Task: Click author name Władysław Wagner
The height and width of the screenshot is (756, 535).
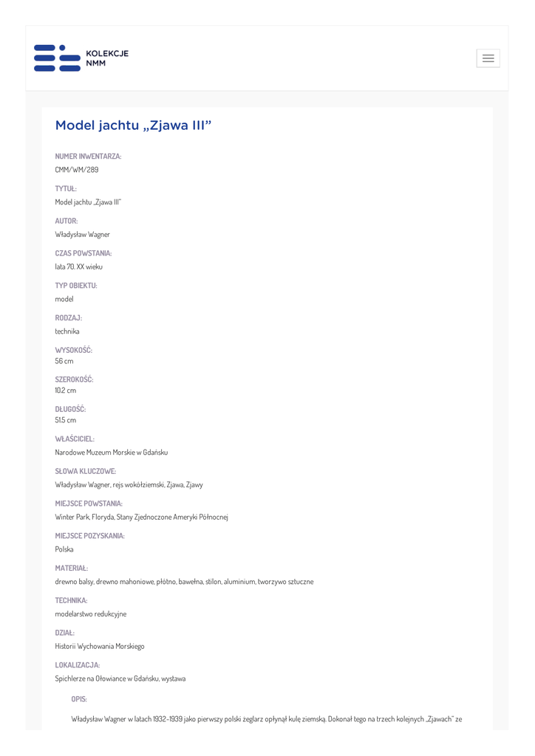Action: tap(83, 235)
